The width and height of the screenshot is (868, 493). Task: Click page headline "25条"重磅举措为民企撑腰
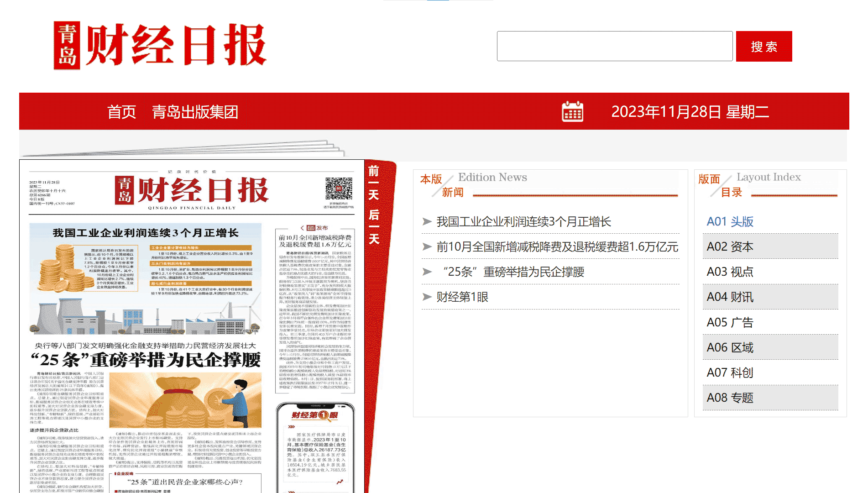[x=146, y=360]
